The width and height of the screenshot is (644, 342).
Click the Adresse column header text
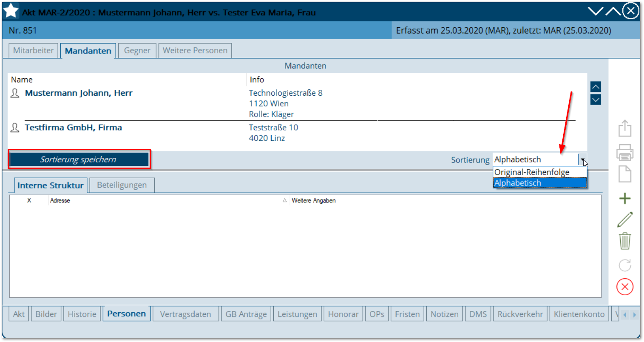pyautogui.click(x=60, y=200)
